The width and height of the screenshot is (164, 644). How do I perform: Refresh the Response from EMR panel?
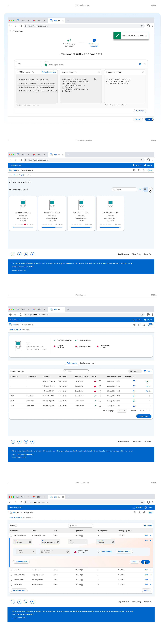pyautogui.click(x=143, y=72)
